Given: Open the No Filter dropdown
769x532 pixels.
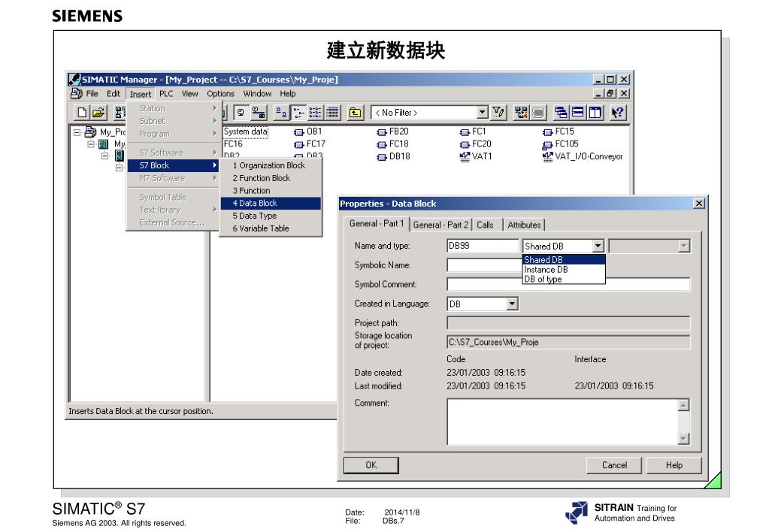Looking at the screenshot, I should point(482,112).
